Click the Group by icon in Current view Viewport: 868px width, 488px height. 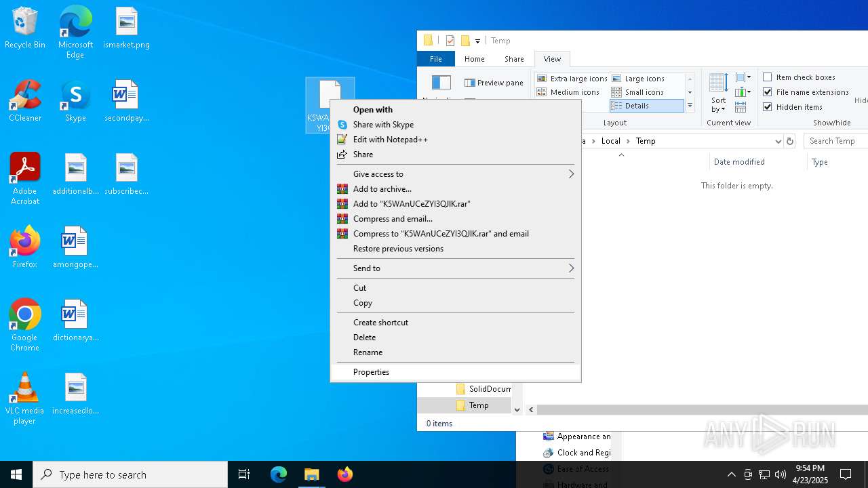click(x=743, y=77)
